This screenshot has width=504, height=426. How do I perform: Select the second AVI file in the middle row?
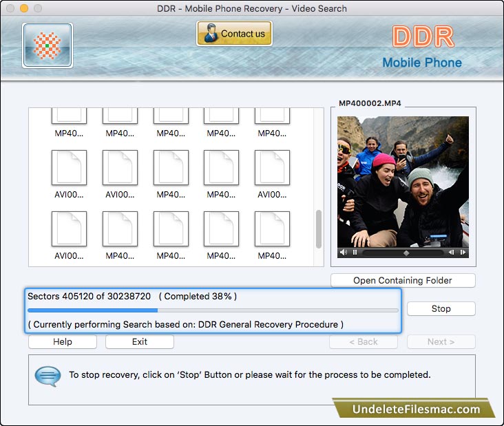120,174
